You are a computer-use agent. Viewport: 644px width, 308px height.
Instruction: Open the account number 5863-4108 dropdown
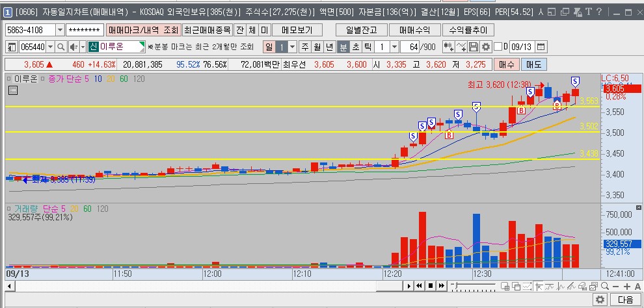60,30
